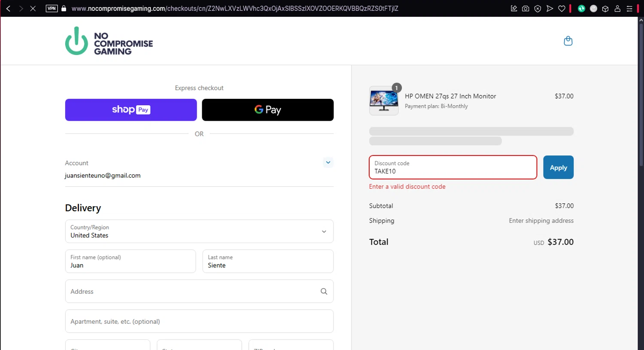This screenshot has height=350, width=644.
Task: Click the HP OMEN monitor thumbnail
Action: [x=384, y=101]
